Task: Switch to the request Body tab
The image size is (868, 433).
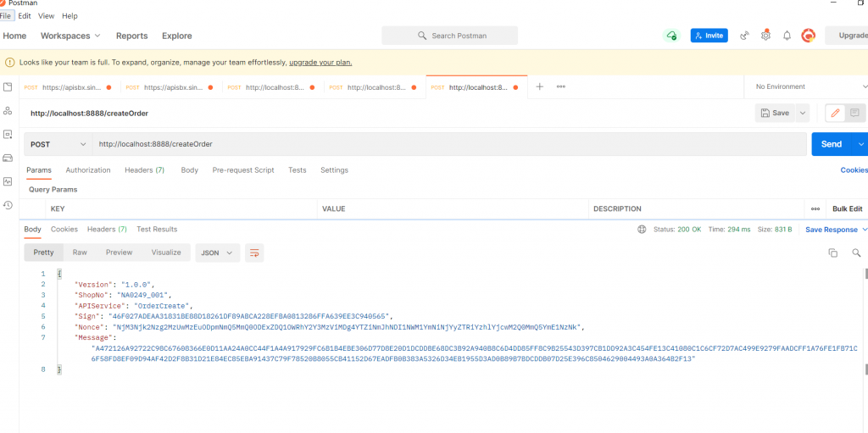Action: pos(189,170)
